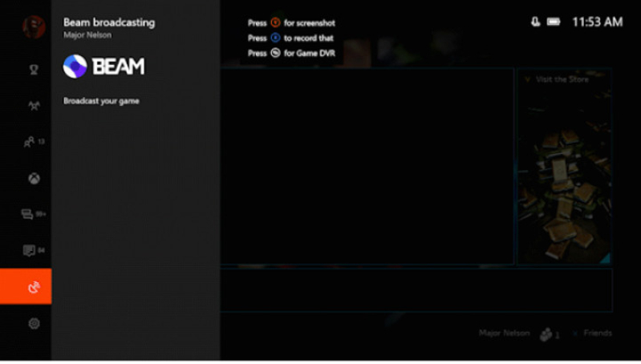The image size is (641, 364).
Task: Open the Settings gear in the sidebar
Action: (34, 324)
